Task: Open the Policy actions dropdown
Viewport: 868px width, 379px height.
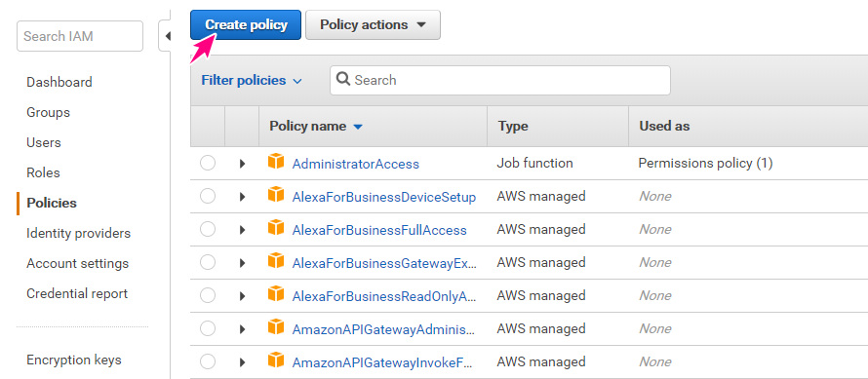Action: coord(373,25)
